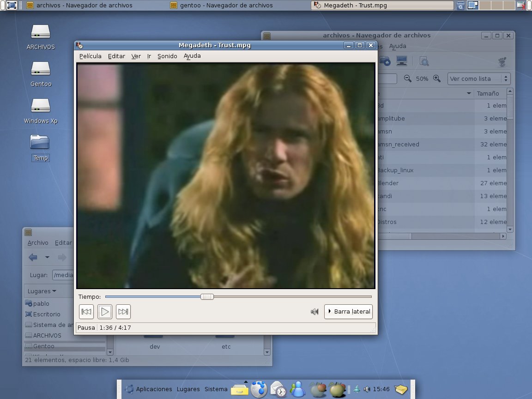Click the previous chapter button in Totem
This screenshot has height=399, width=532.
click(x=86, y=311)
